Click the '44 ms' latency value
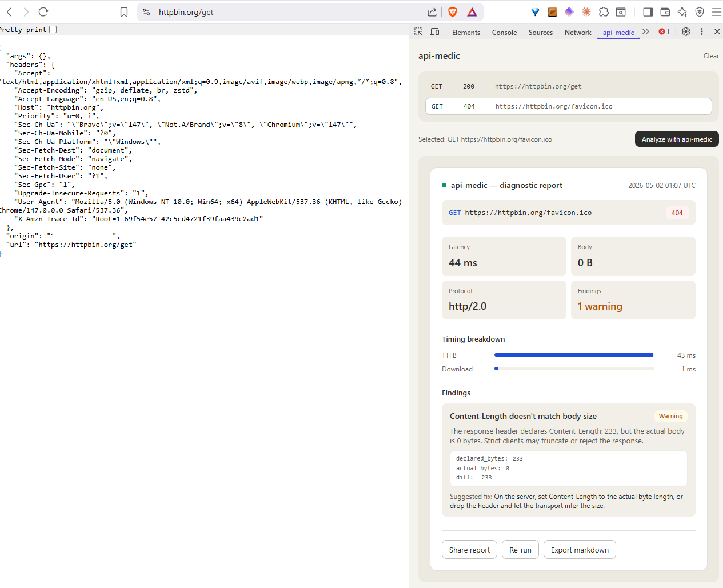723x588 pixels. 463,263
